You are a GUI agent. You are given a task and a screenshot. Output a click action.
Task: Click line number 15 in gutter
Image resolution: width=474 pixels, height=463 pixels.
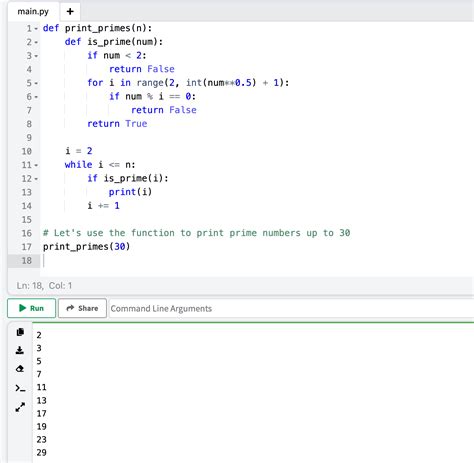tap(27, 220)
